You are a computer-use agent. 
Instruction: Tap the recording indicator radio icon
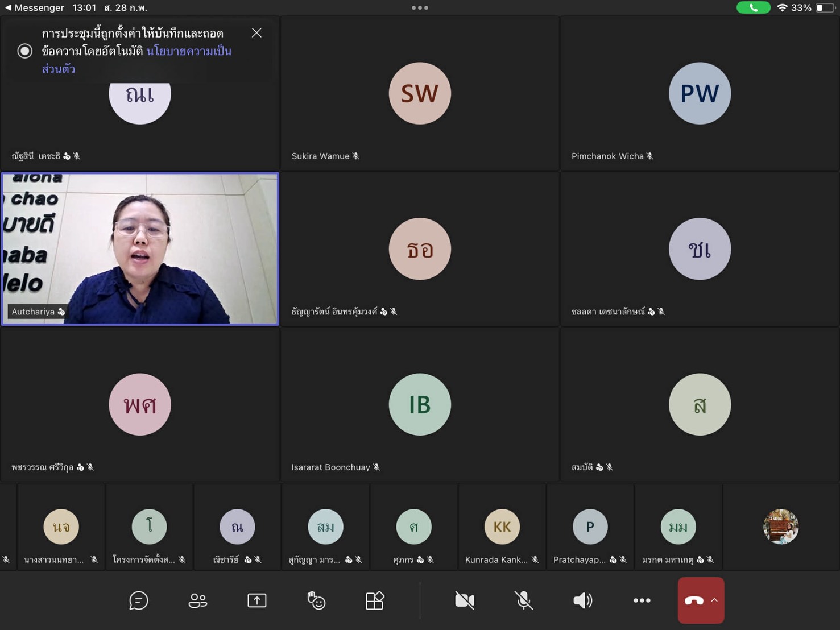tap(24, 51)
